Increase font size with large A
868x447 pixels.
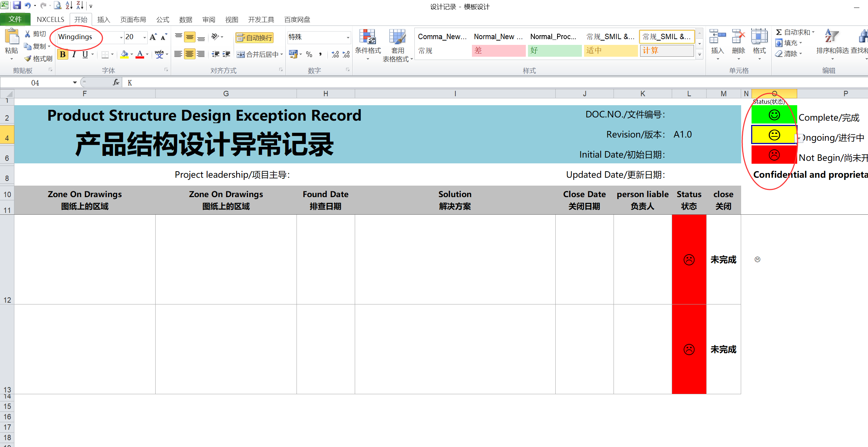153,37
